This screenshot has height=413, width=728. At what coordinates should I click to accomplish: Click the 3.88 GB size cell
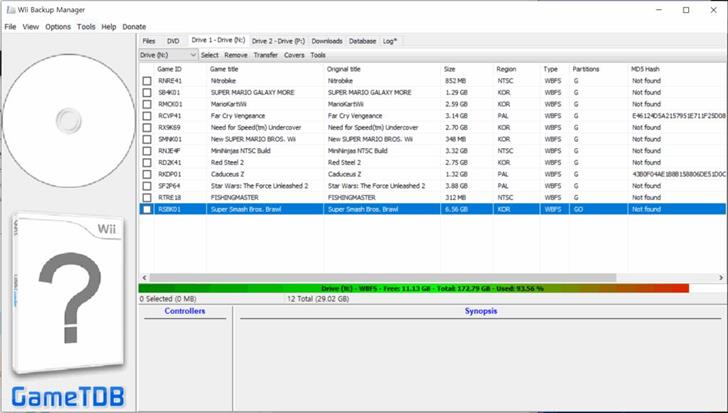(x=456, y=186)
